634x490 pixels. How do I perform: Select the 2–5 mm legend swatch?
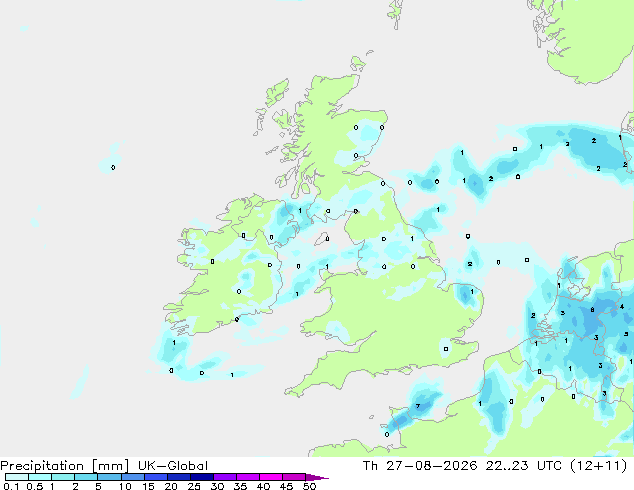click(x=86, y=477)
